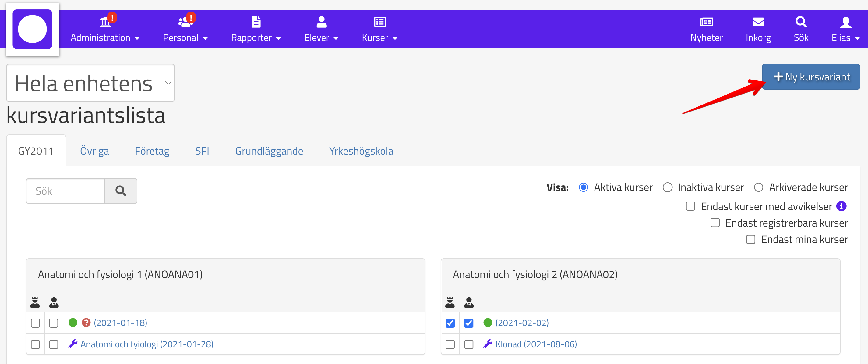Click green status dot on 2021-02-02 row

487,323
